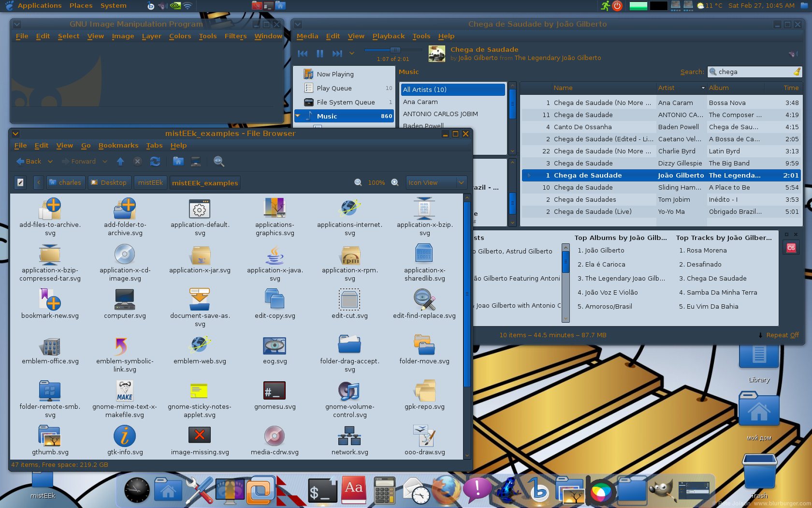Select the eog.svg file
Image resolution: width=812 pixels, height=508 pixels.
(x=275, y=350)
